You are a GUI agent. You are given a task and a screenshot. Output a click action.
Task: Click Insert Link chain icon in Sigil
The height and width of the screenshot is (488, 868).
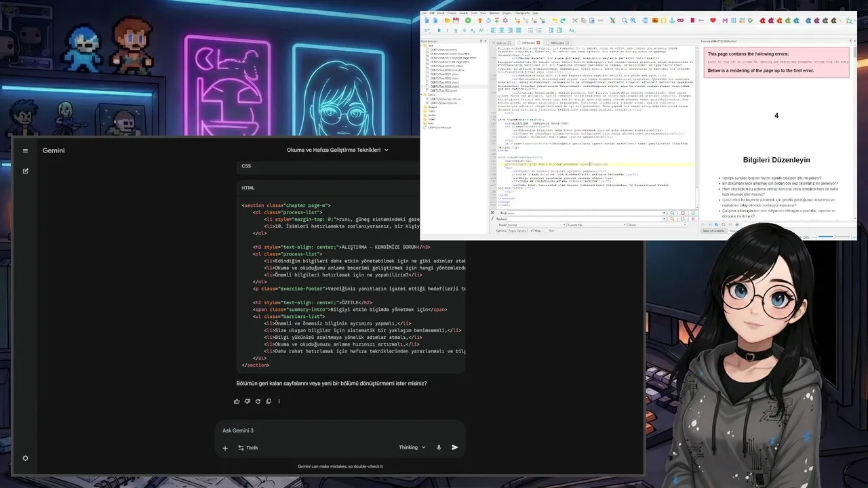tap(680, 20)
